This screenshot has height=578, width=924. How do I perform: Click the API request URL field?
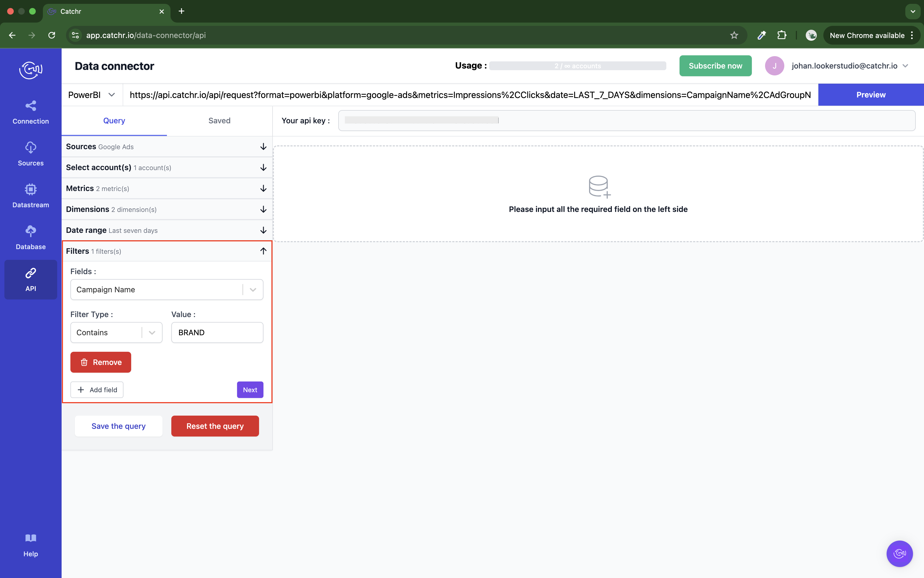point(470,95)
